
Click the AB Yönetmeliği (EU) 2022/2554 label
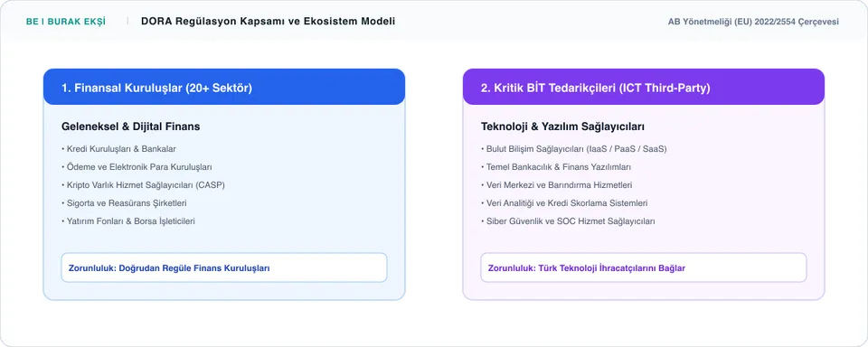point(753,22)
